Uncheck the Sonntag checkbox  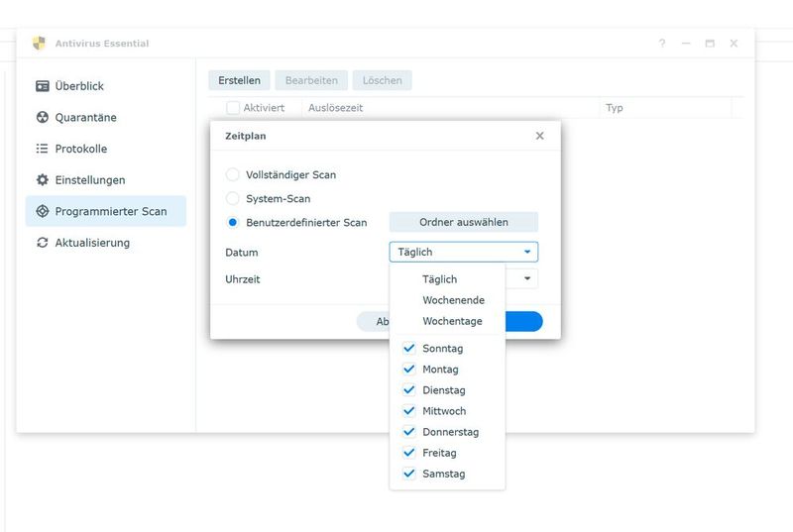tap(409, 349)
